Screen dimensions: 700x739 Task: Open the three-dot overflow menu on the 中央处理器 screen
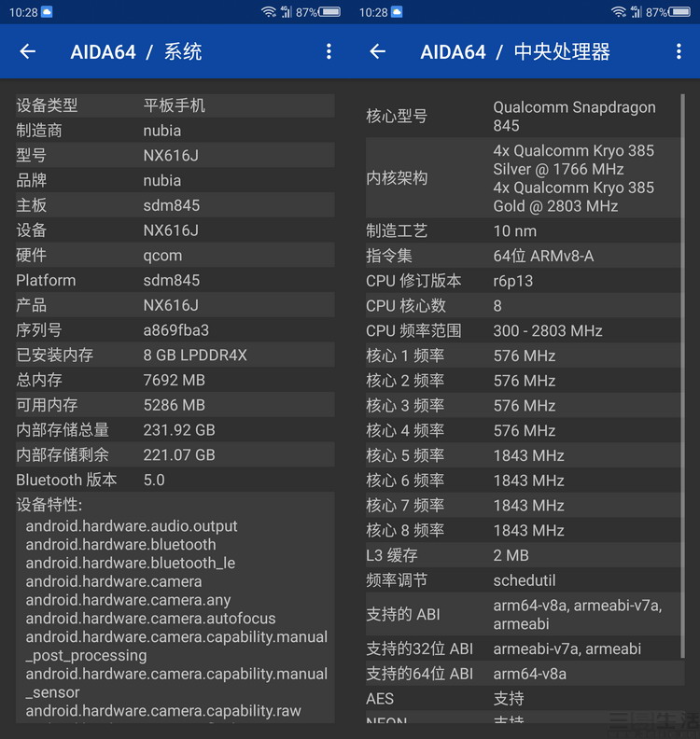(679, 52)
